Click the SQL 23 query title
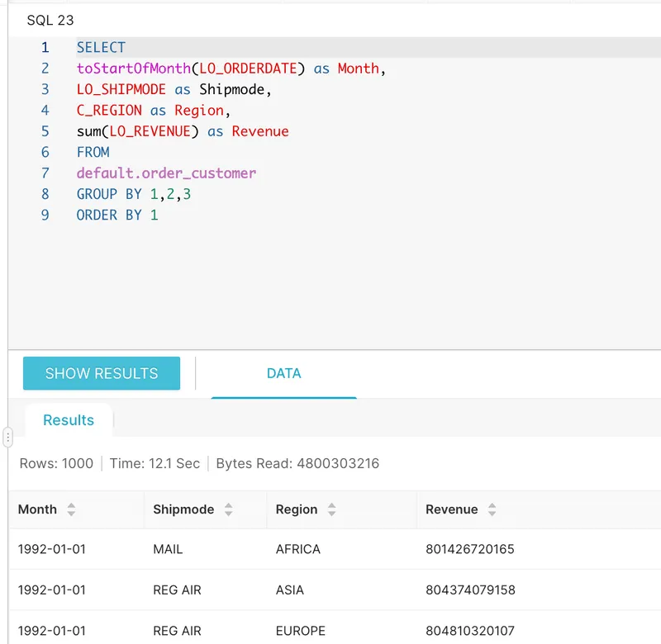Viewport: 661px width, 644px height. click(50, 20)
